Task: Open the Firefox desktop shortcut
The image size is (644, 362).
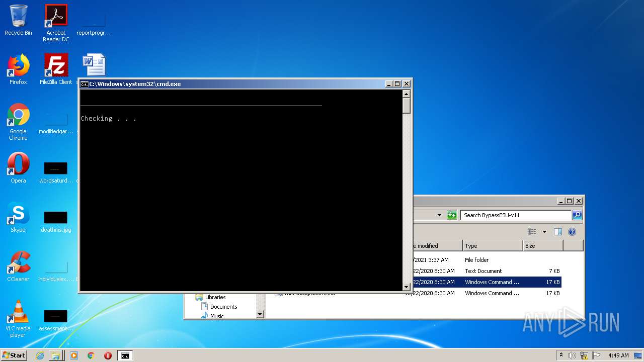Action: pos(18,70)
